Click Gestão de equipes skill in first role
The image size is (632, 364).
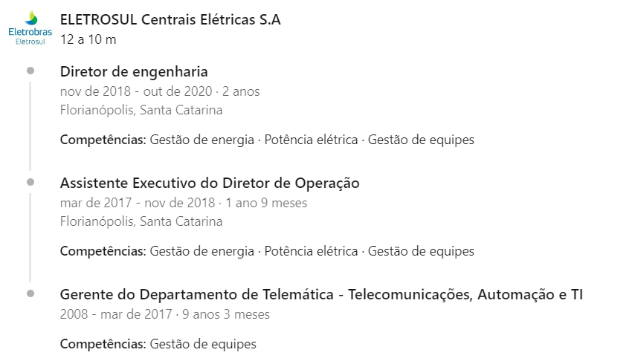421,140
